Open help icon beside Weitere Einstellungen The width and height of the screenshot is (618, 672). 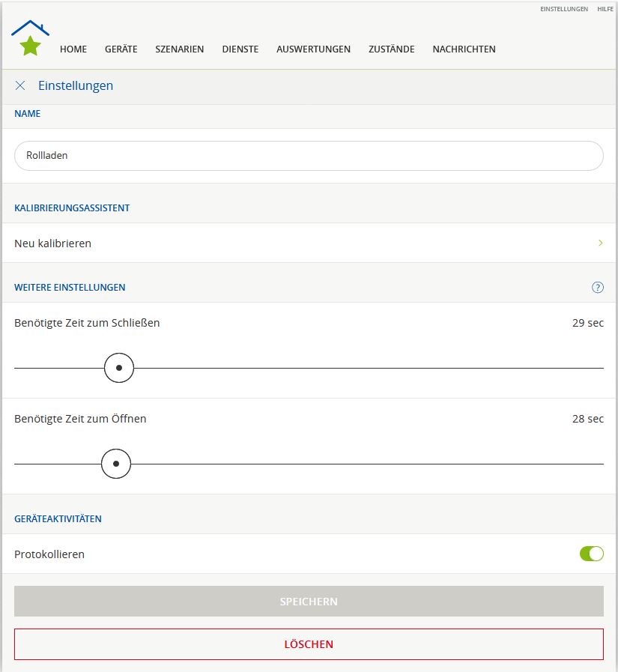pos(597,288)
